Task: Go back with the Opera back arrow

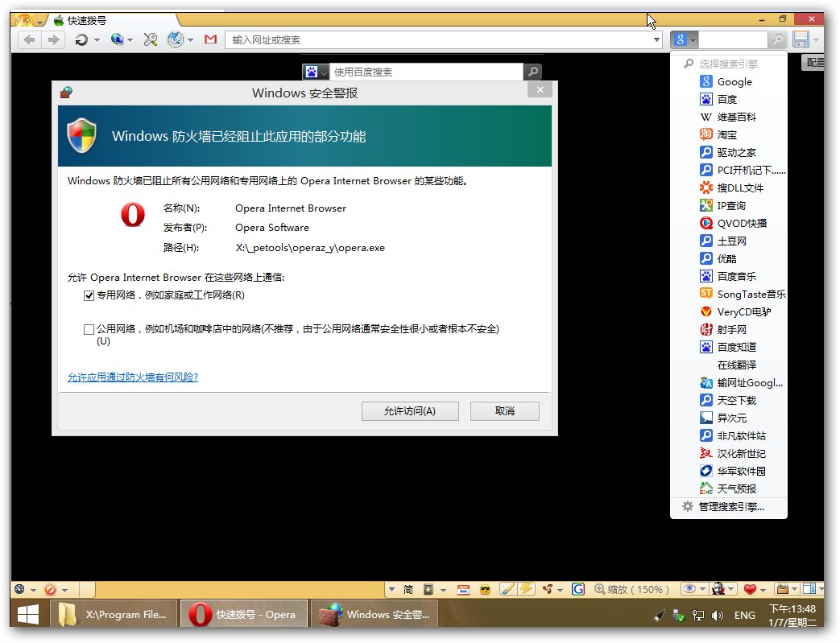Action: tap(30, 39)
